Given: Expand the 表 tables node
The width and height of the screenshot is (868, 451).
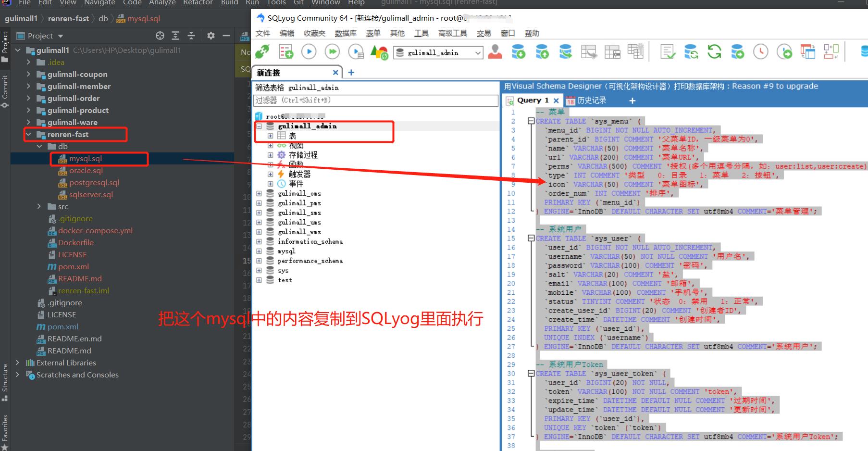Looking at the screenshot, I should [270, 136].
